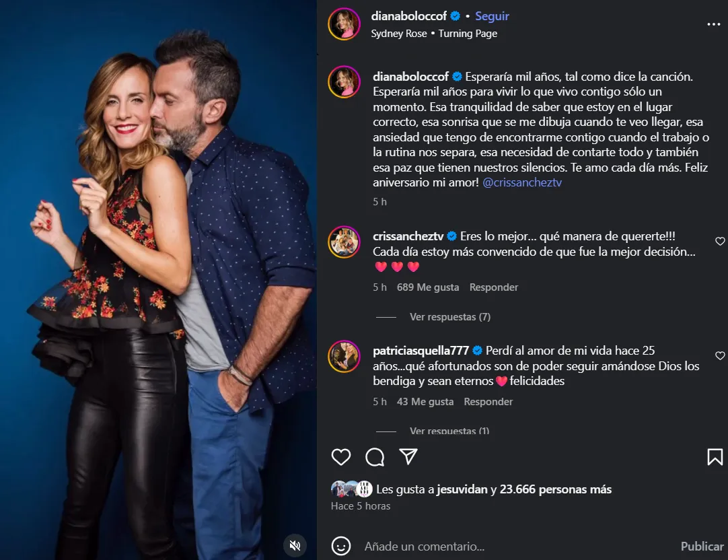Image resolution: width=728 pixels, height=560 pixels.
Task: Reply to the patriciasquella777 comment
Action: (x=488, y=402)
